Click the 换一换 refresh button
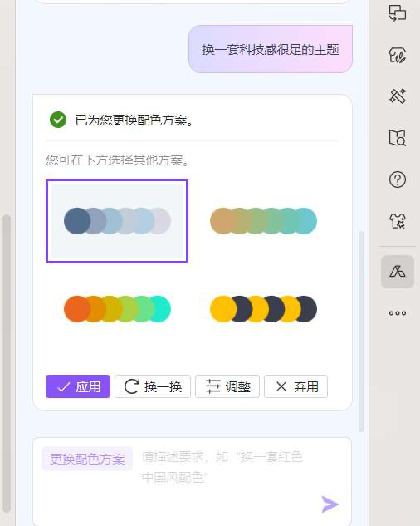 click(x=153, y=386)
